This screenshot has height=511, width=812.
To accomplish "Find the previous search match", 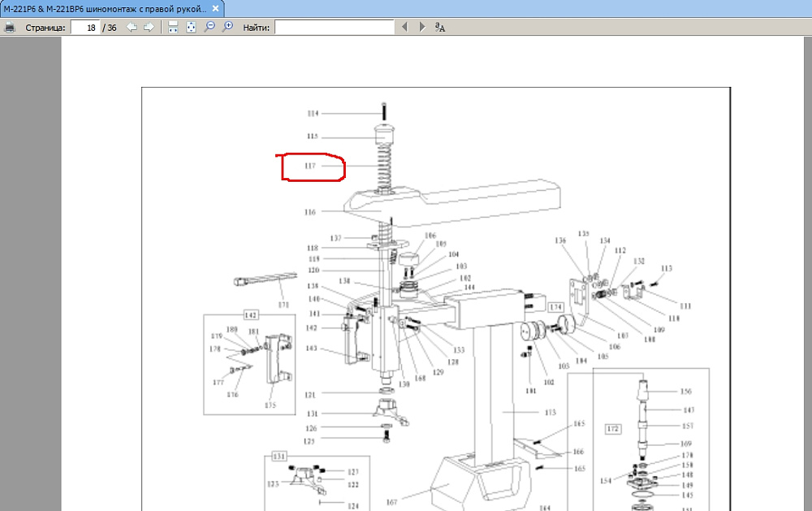I will [404, 27].
